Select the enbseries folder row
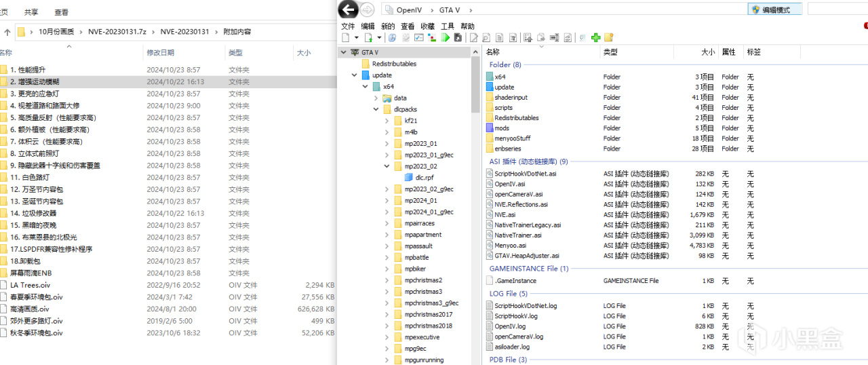 tap(675, 148)
